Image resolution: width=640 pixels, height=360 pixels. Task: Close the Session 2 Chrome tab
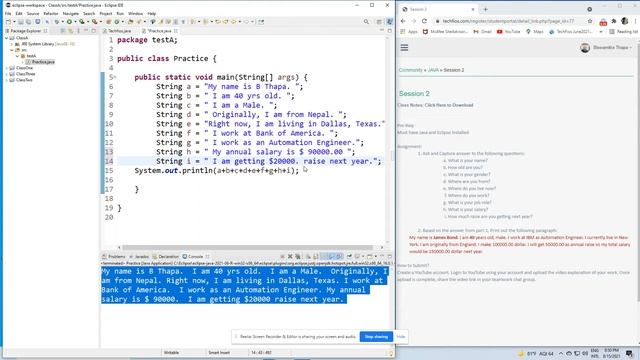pos(473,9)
